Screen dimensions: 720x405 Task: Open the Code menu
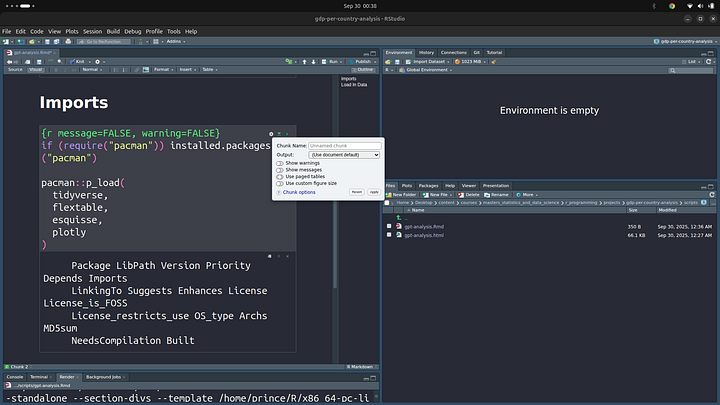pyautogui.click(x=37, y=32)
